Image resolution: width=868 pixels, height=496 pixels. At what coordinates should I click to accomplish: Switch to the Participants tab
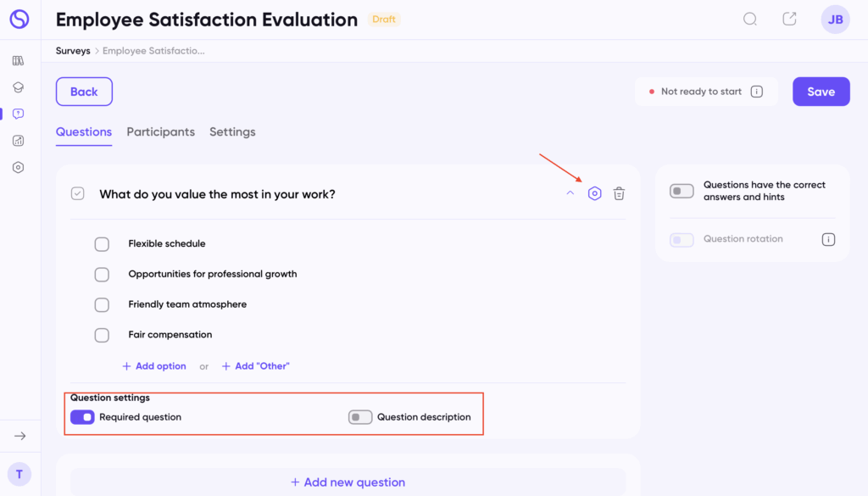[x=161, y=132]
